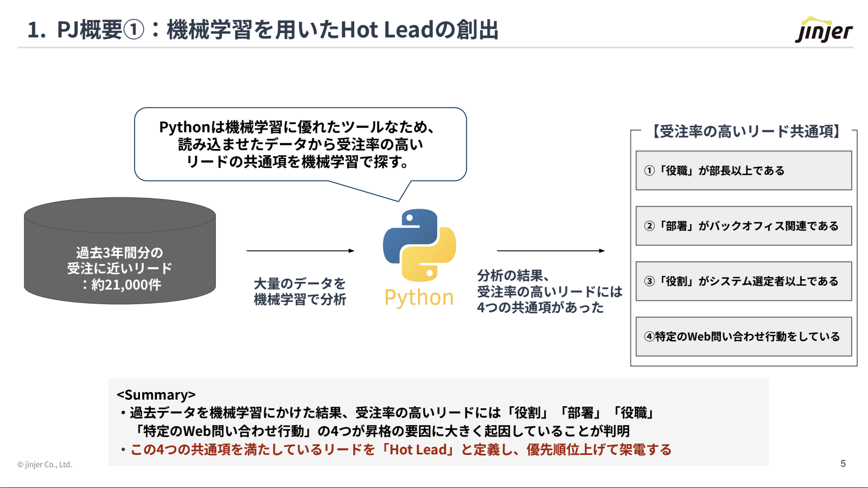
Task: Select the '大量のデータを 機械学習で分析' caption
Action: (300, 291)
